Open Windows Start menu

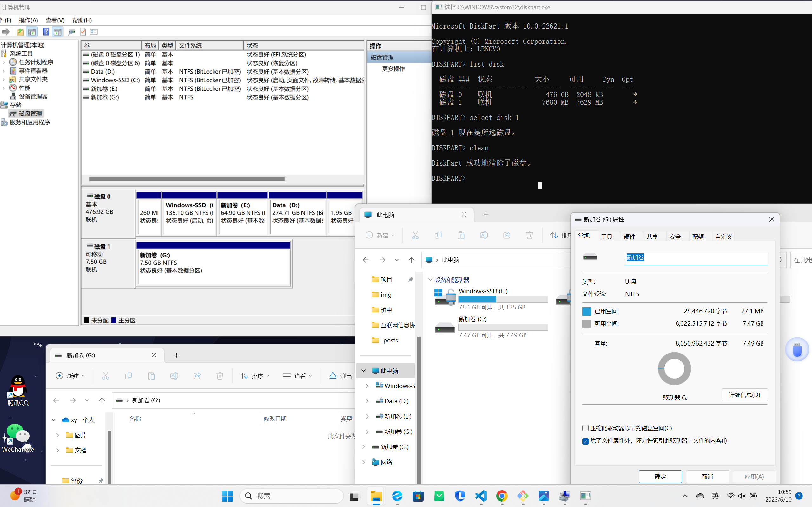[227, 496]
